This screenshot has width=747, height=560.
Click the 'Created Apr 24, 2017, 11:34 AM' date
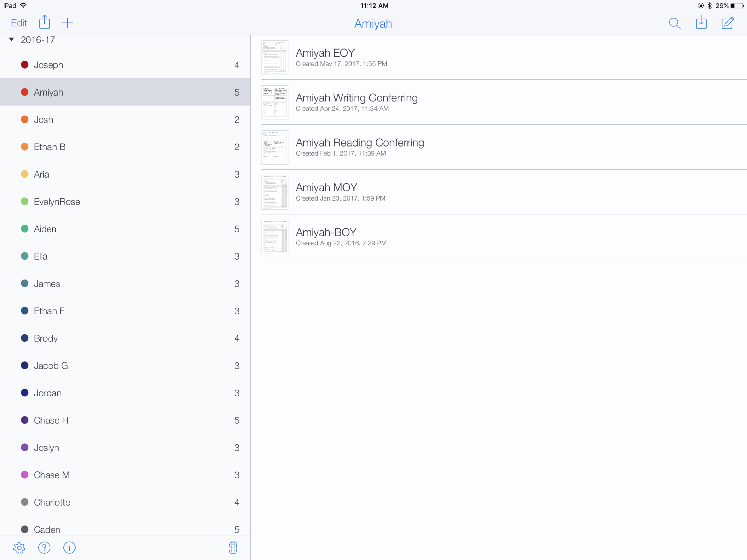pyautogui.click(x=342, y=109)
